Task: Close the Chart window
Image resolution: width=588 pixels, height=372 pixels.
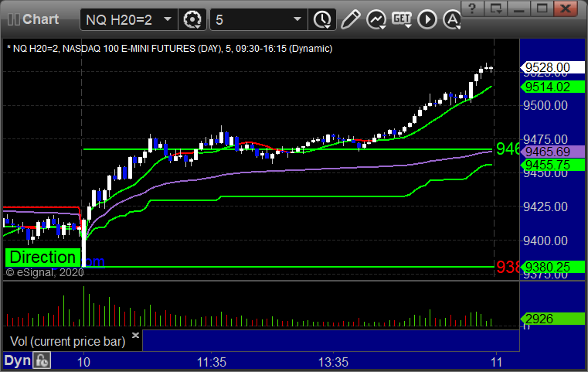Action: point(566,9)
